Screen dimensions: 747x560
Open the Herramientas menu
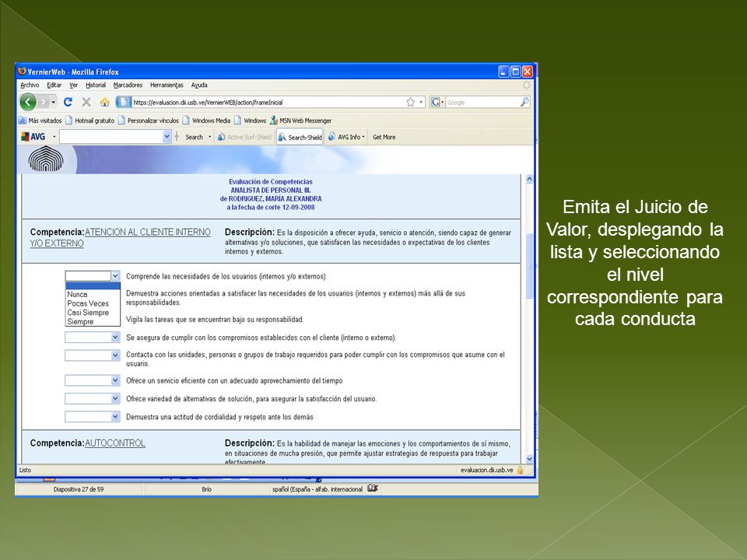point(167,85)
